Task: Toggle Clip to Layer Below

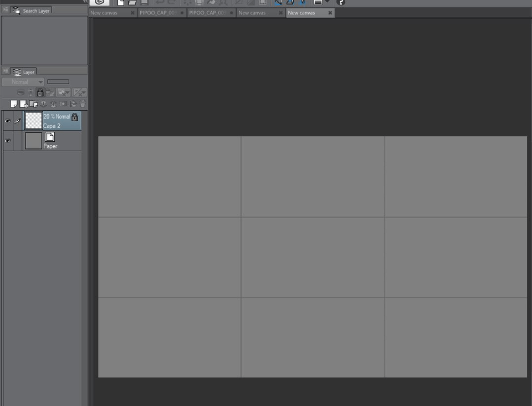Action: tap(21, 92)
